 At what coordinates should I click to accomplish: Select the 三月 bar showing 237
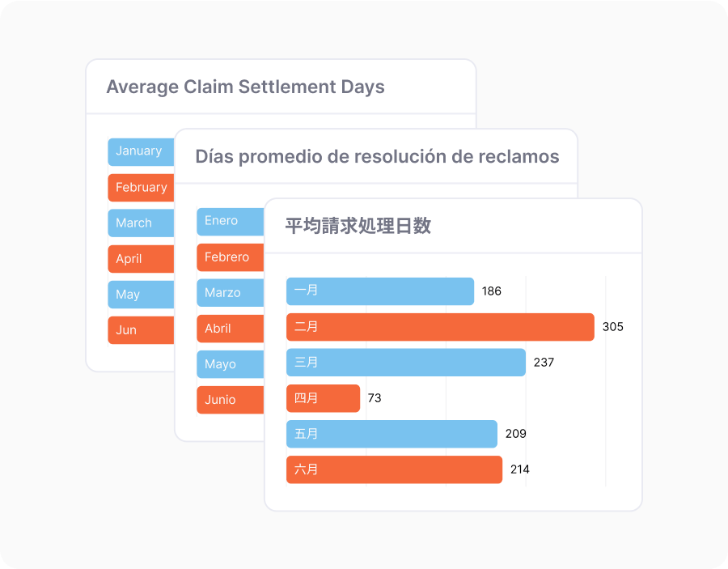(405, 363)
